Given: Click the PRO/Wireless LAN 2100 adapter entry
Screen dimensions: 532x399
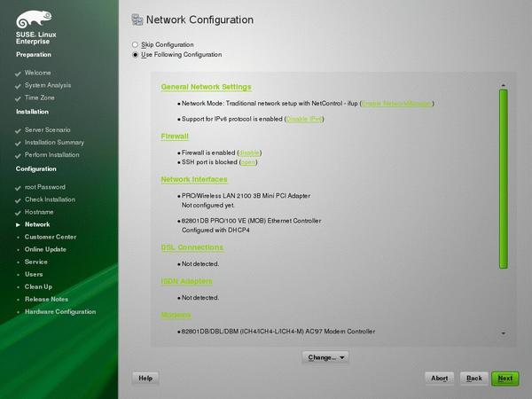Looking at the screenshot, I should 246,196.
